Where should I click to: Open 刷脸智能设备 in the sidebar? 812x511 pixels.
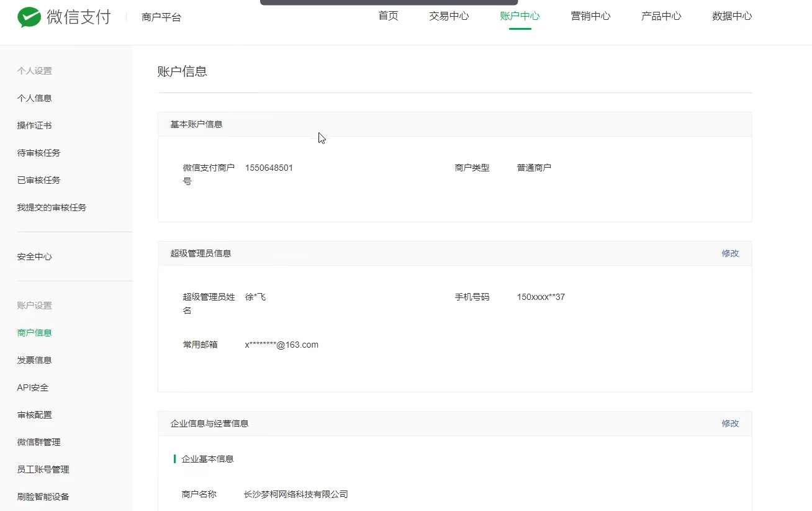pos(43,497)
